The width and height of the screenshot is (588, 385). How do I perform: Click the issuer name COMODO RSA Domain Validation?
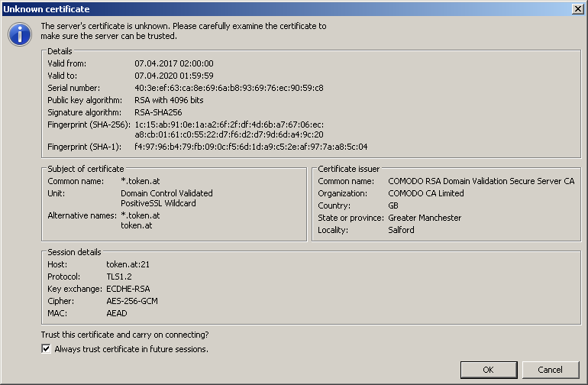pyautogui.click(x=481, y=181)
